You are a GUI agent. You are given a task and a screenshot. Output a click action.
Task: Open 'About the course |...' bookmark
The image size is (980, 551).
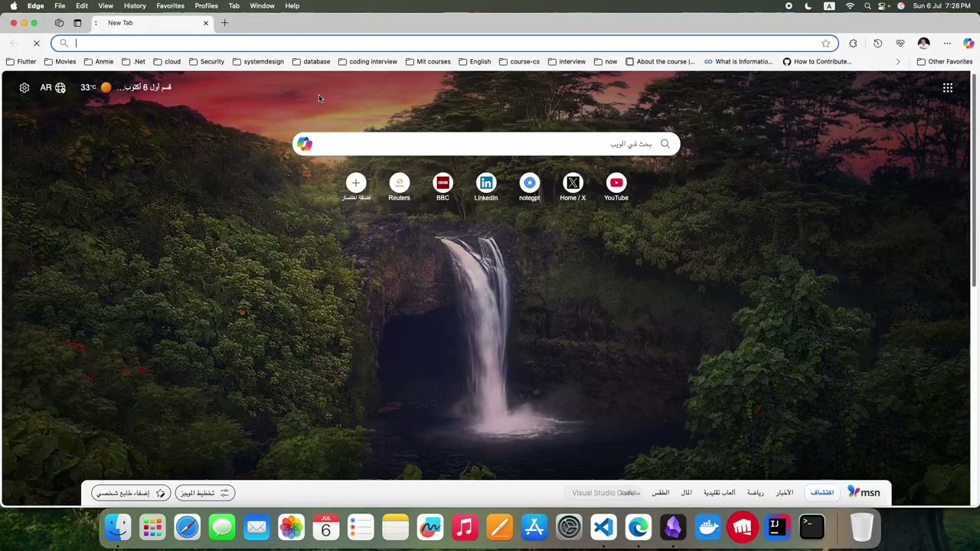tap(660, 61)
